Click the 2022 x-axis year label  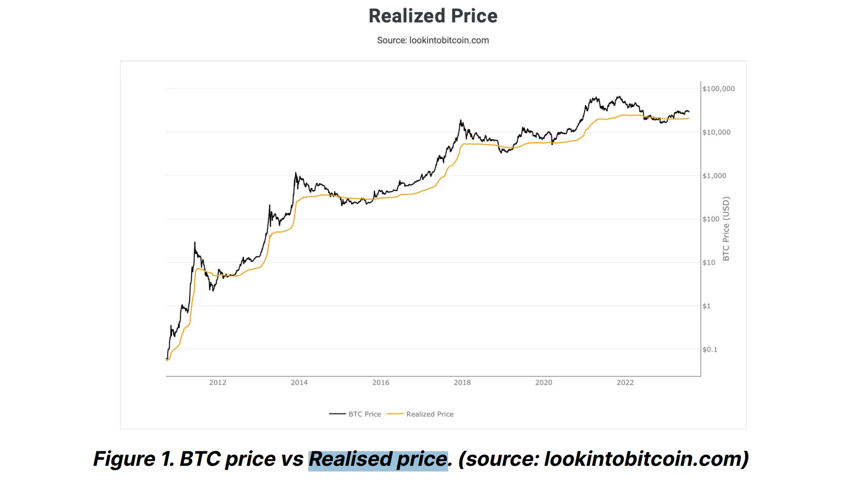pyautogui.click(x=625, y=382)
